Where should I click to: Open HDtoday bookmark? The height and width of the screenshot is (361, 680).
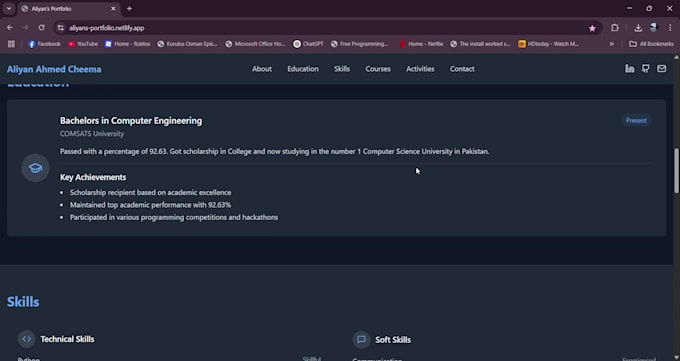pyautogui.click(x=549, y=44)
